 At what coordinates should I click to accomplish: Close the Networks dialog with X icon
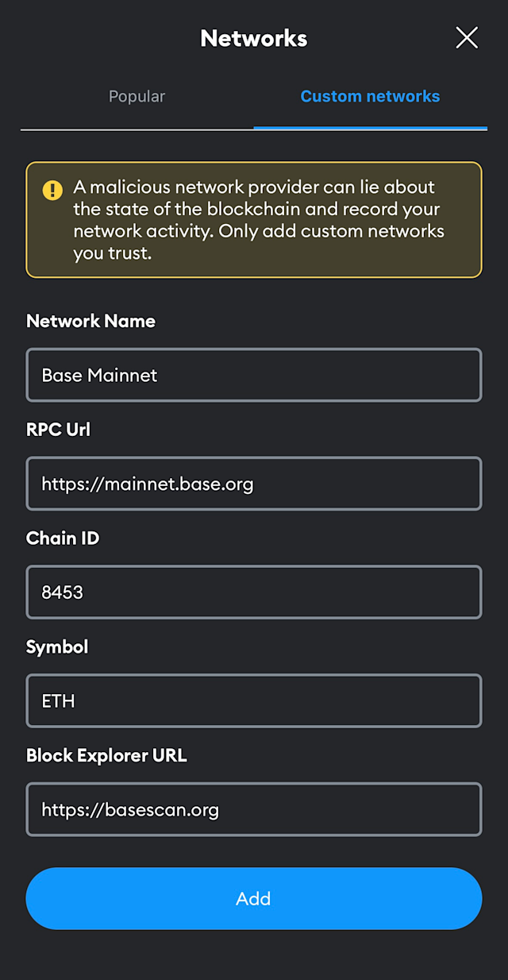tap(467, 37)
